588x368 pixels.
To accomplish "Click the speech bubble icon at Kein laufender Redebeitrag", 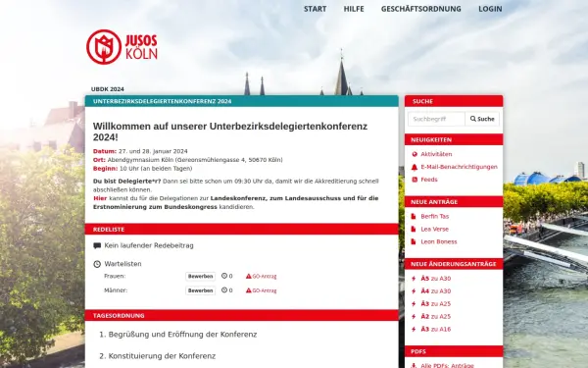I will pyautogui.click(x=97, y=246).
